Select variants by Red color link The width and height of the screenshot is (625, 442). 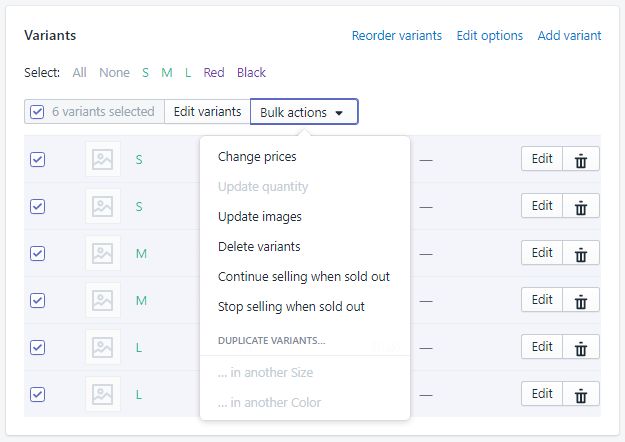(x=214, y=73)
